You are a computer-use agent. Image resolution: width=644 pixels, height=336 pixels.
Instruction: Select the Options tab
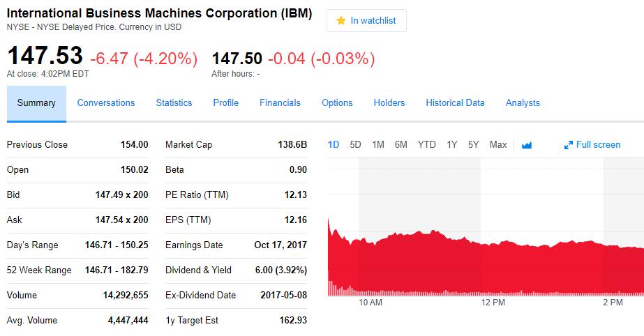pos(337,103)
